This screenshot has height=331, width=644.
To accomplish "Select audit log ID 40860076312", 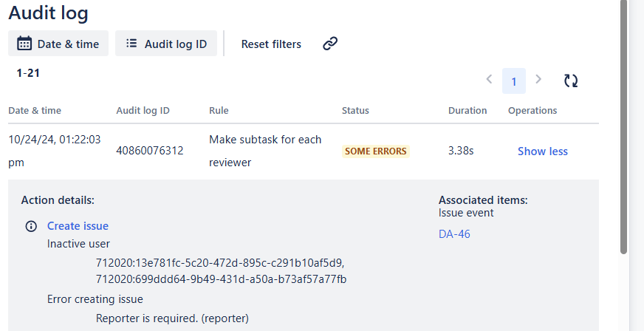I will click(149, 151).
